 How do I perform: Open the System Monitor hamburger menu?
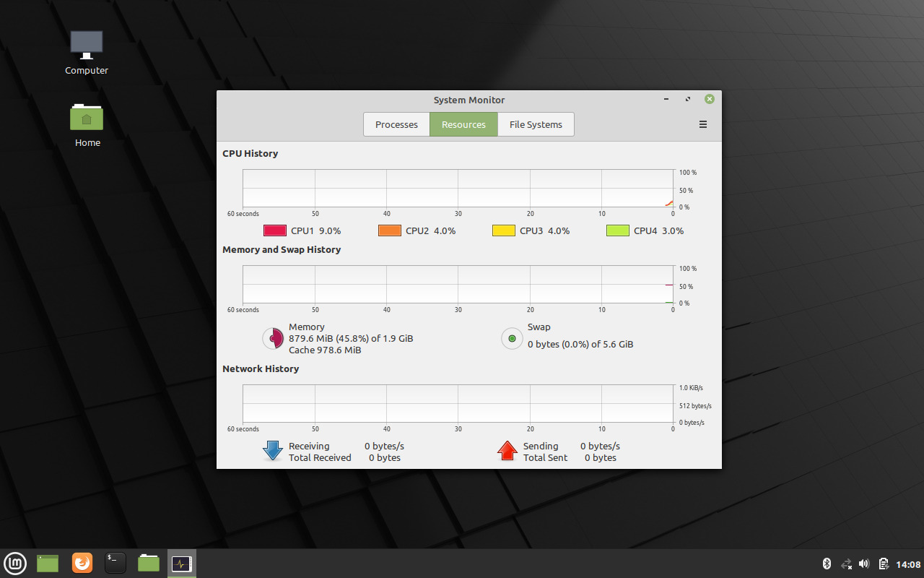tap(702, 124)
